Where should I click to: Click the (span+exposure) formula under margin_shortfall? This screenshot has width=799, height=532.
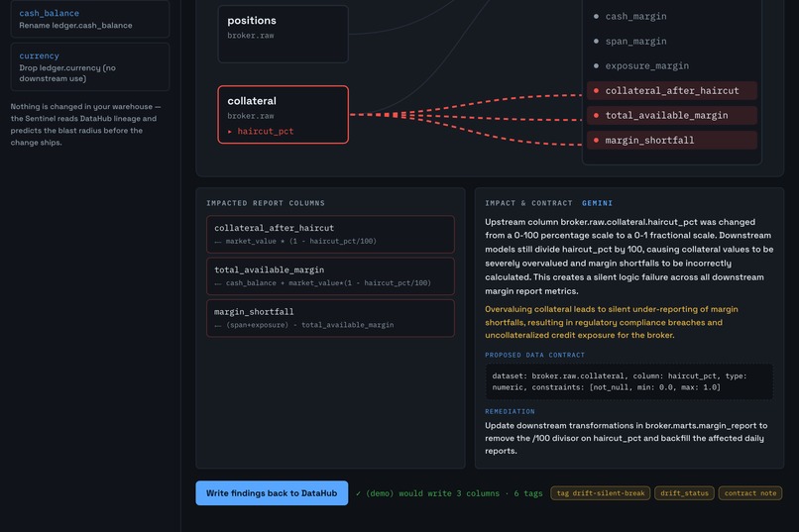pos(310,325)
